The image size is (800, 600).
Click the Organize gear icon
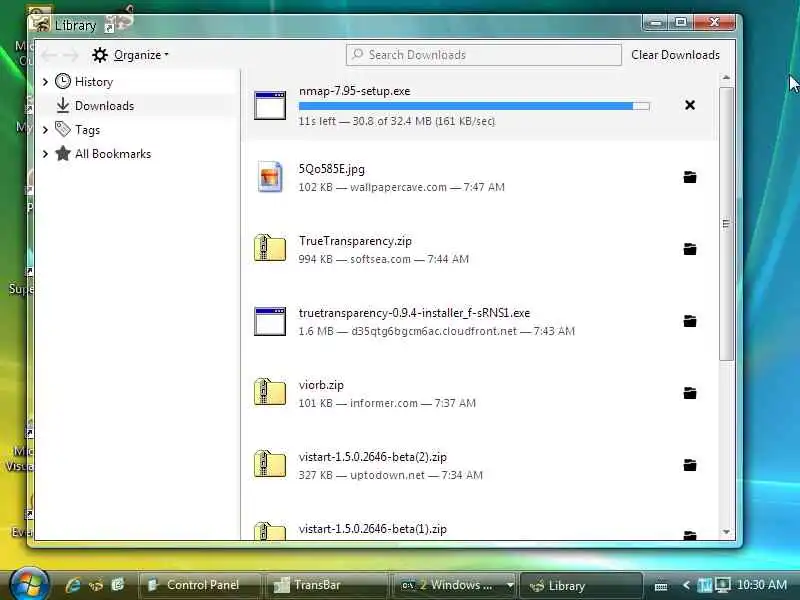pos(100,55)
